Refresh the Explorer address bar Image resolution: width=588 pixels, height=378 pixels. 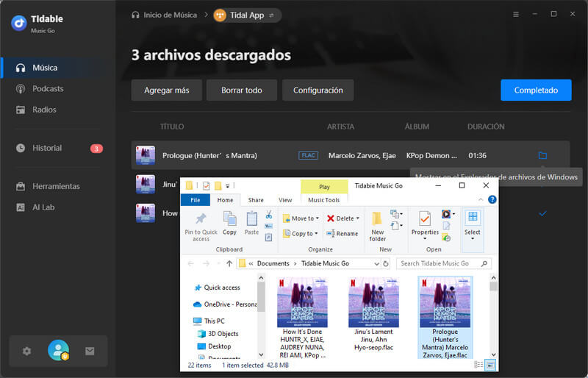(386, 264)
